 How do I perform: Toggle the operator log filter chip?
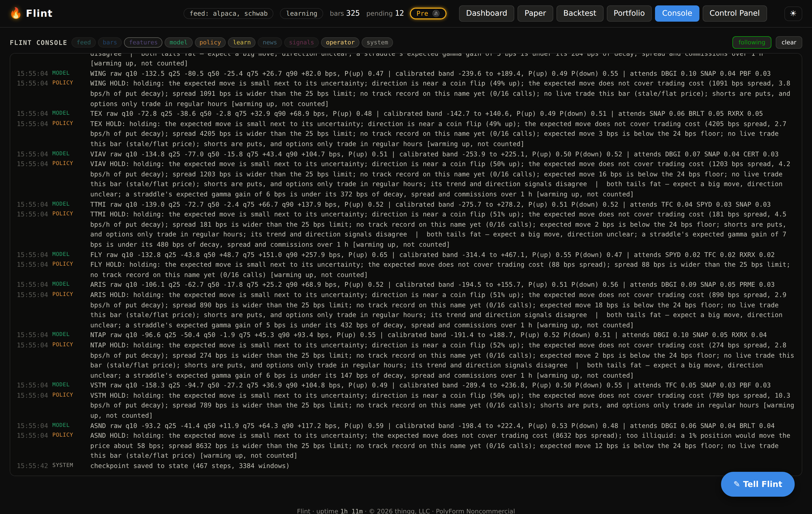pyautogui.click(x=340, y=42)
